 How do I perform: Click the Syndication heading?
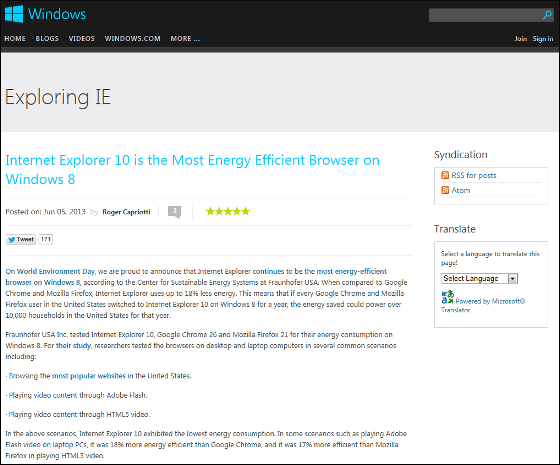[461, 155]
